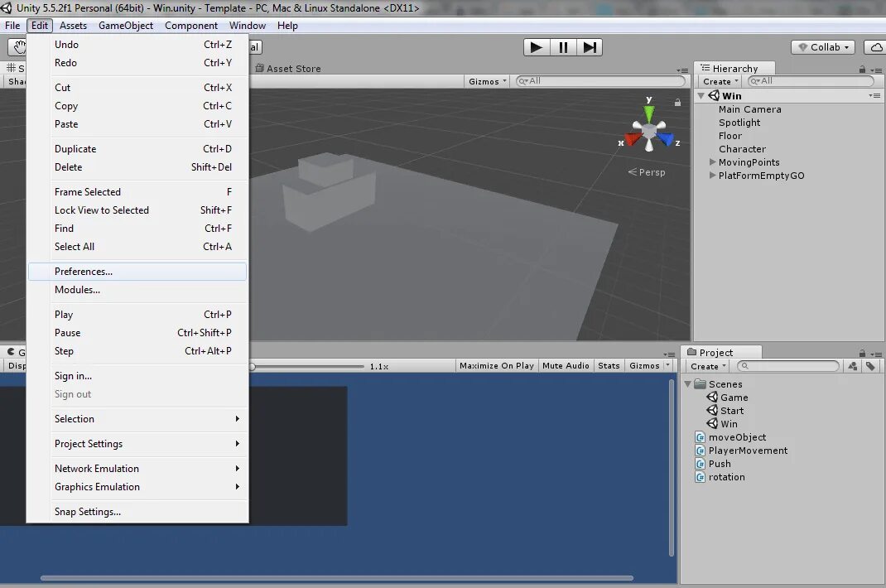
Task: Open Hierarchy Create dropdown
Action: pyautogui.click(x=720, y=81)
